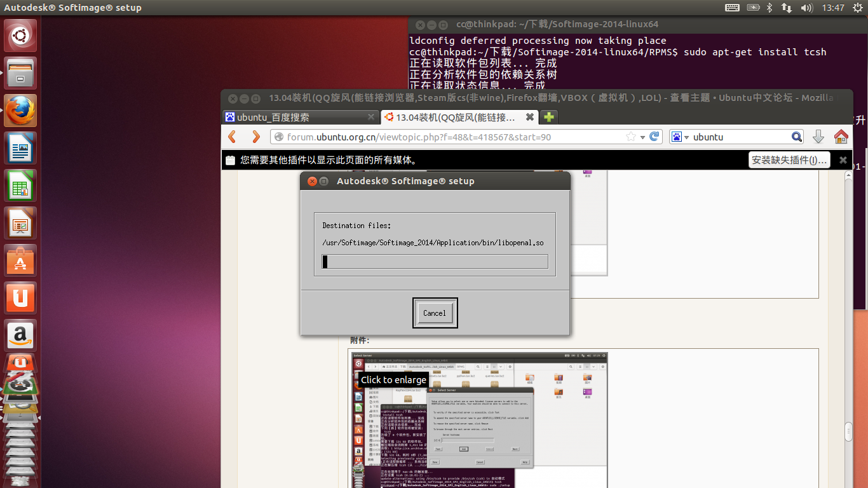Open the Amazon launcher icon
This screenshot has height=488, width=868.
(x=21, y=335)
